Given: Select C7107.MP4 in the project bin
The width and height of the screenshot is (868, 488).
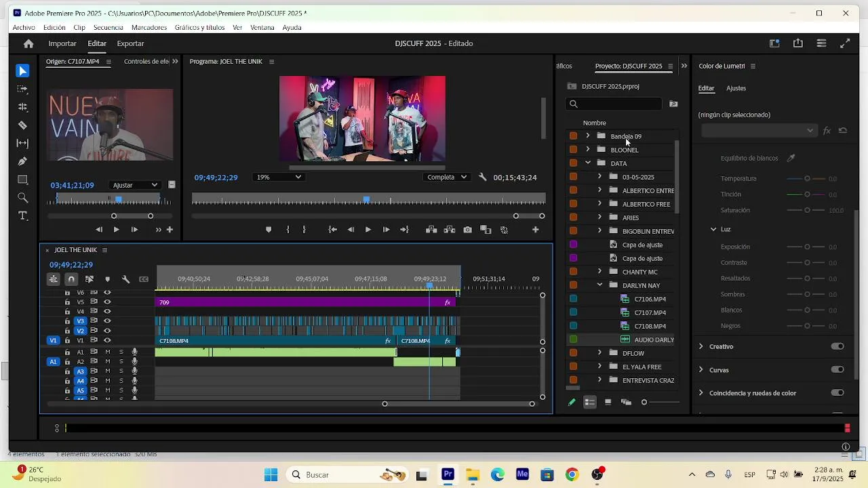Looking at the screenshot, I should coord(650,312).
